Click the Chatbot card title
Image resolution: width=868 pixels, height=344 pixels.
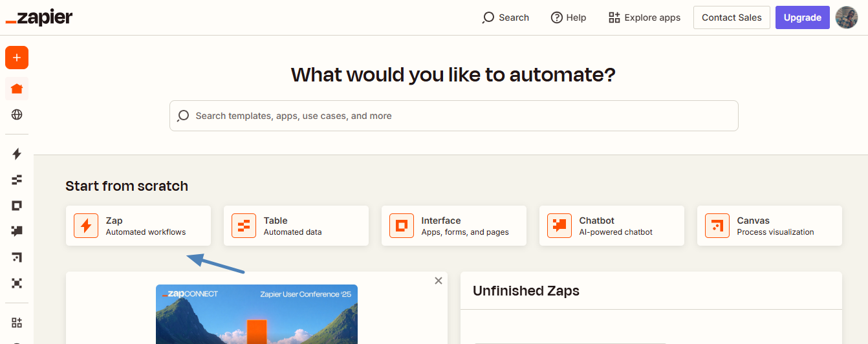(597, 220)
